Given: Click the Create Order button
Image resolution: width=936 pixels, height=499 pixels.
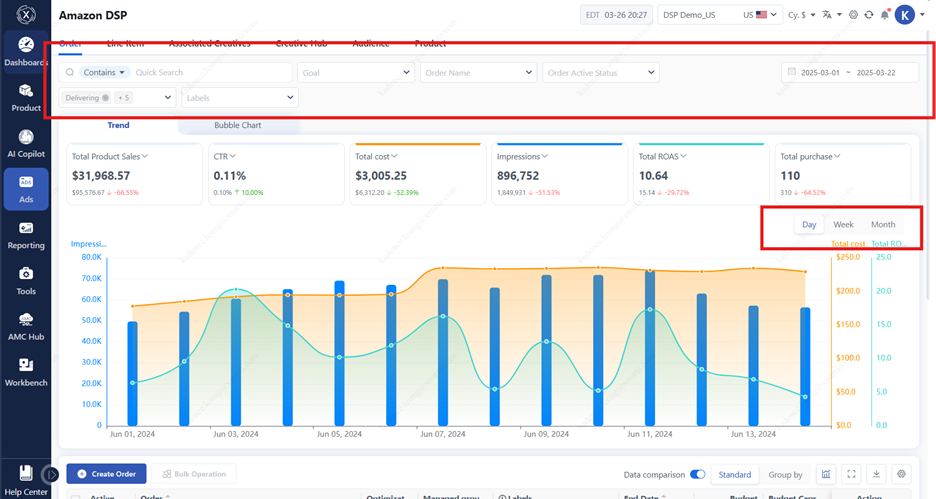Looking at the screenshot, I should click(107, 474).
